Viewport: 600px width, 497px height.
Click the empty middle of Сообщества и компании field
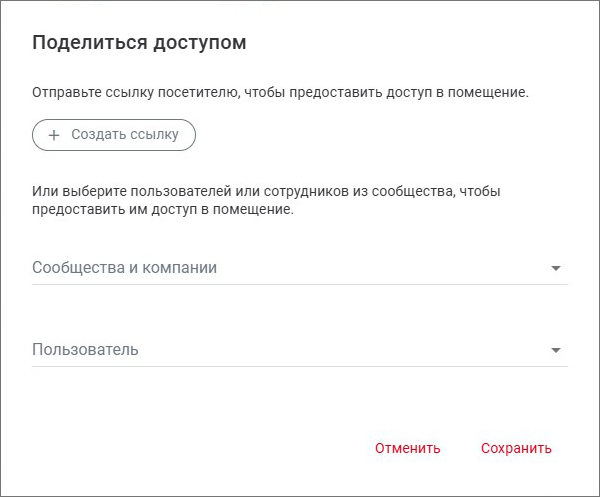click(x=380, y=268)
